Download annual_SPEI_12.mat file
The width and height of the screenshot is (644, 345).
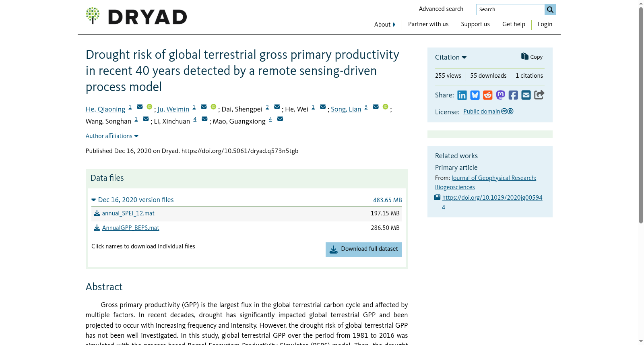click(x=128, y=213)
